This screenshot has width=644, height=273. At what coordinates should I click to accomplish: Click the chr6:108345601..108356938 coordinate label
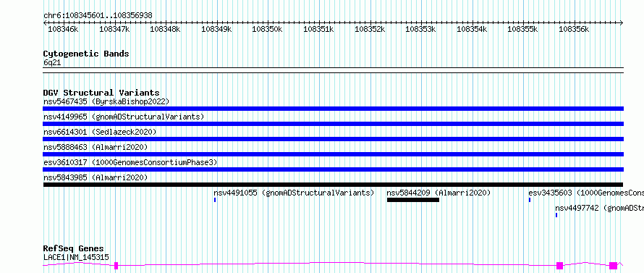(x=98, y=16)
